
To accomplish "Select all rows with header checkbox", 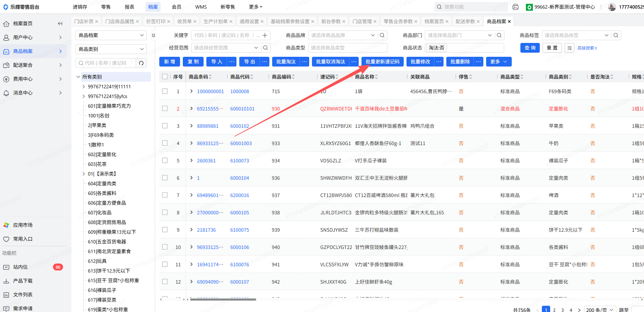I will click(x=165, y=77).
